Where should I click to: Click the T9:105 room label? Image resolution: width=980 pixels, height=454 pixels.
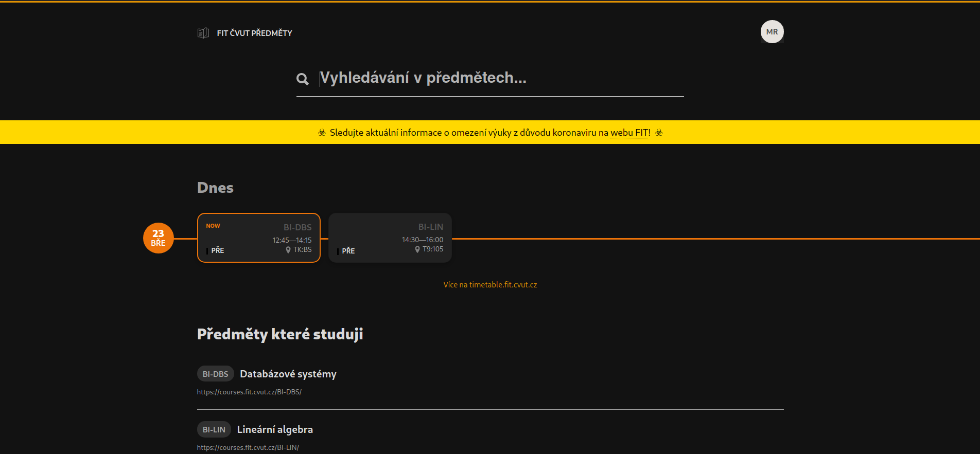point(433,249)
